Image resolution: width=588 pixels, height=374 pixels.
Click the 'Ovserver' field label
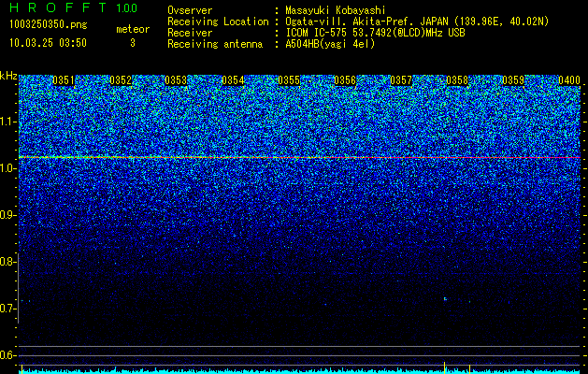190,10
